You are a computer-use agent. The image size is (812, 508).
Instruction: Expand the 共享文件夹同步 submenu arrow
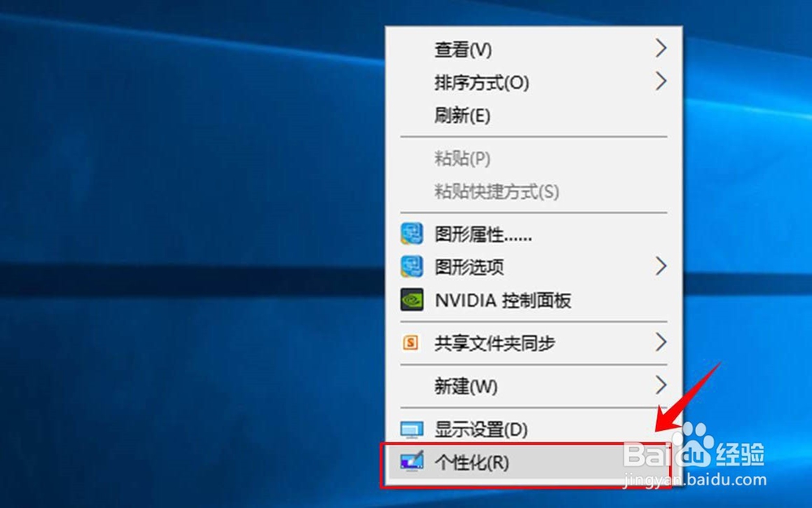coord(662,343)
